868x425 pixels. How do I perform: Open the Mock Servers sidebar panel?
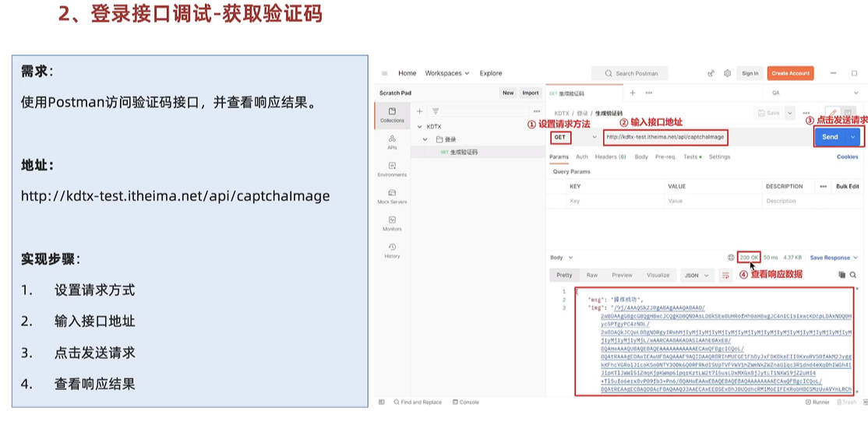point(392,196)
